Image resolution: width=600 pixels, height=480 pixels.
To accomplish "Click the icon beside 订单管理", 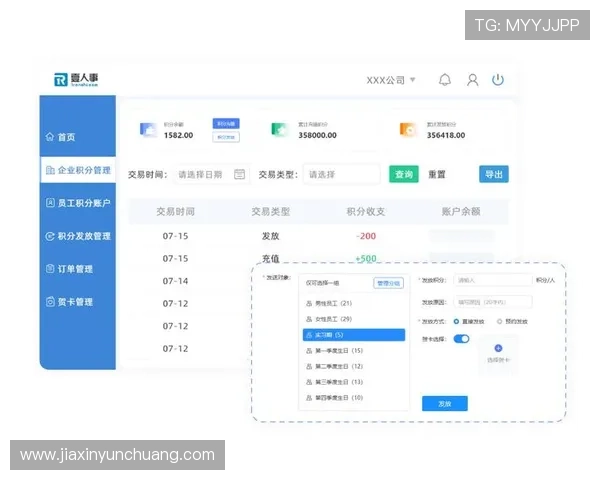I will (x=50, y=269).
